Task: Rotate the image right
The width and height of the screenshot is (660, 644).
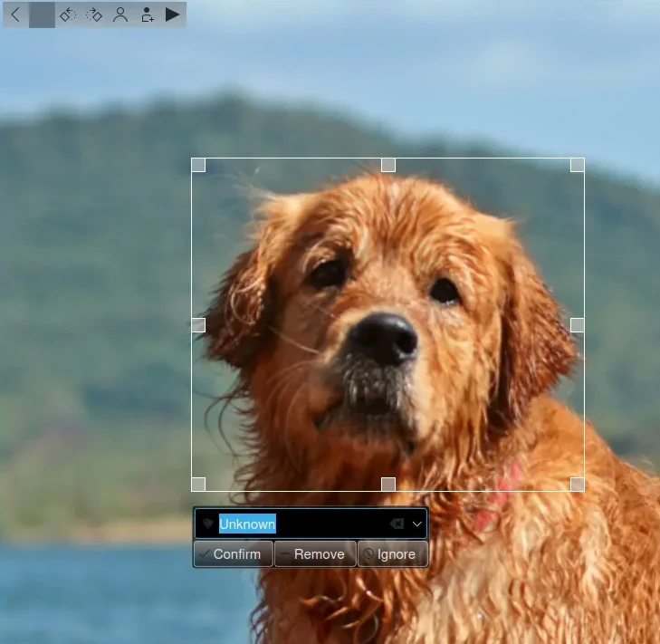Action: pos(94,14)
